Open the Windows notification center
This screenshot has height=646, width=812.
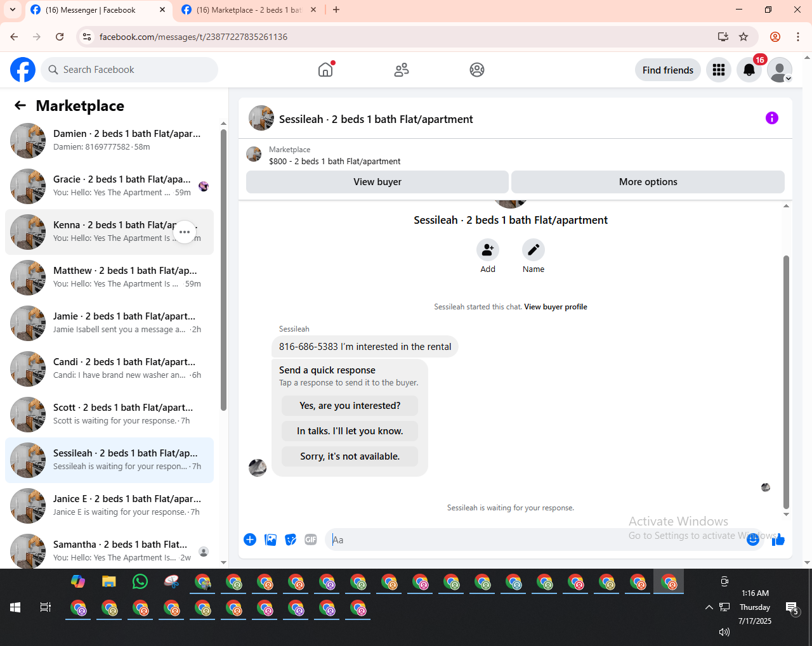click(x=792, y=609)
